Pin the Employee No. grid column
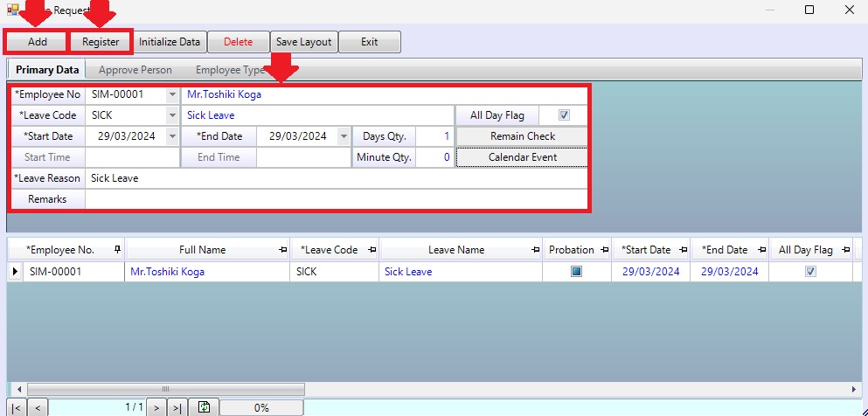This screenshot has height=416, width=868. 117,250
